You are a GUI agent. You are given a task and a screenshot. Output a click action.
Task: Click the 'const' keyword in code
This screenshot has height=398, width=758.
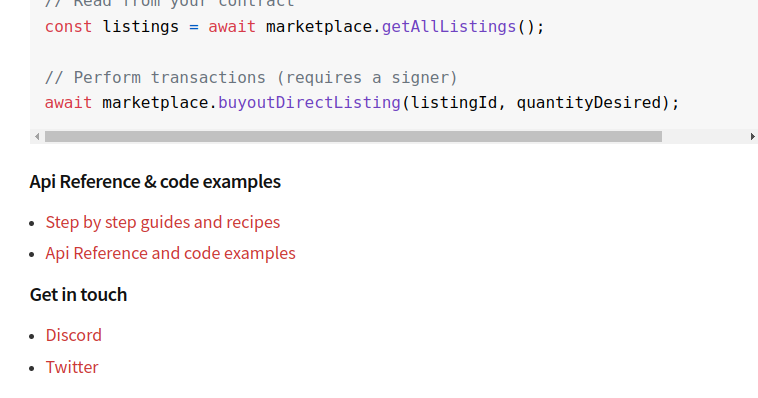click(68, 27)
